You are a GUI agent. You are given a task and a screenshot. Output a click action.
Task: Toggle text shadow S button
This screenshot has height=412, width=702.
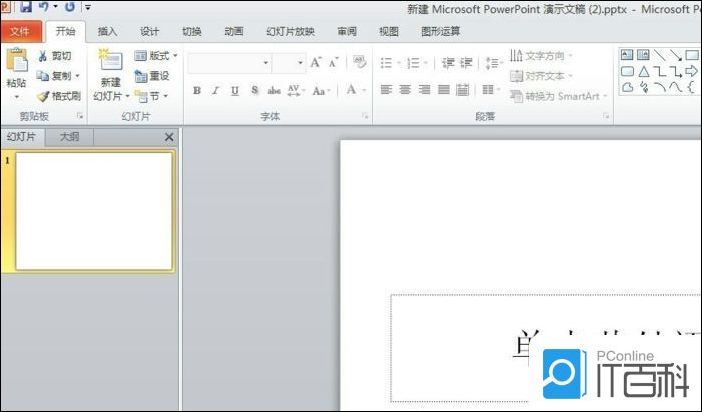coord(254,90)
